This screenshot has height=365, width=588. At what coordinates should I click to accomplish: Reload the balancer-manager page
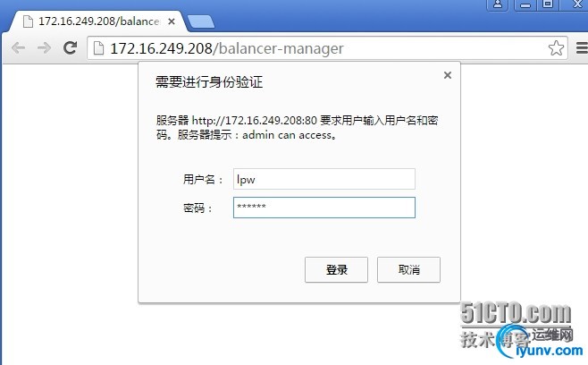click(70, 47)
